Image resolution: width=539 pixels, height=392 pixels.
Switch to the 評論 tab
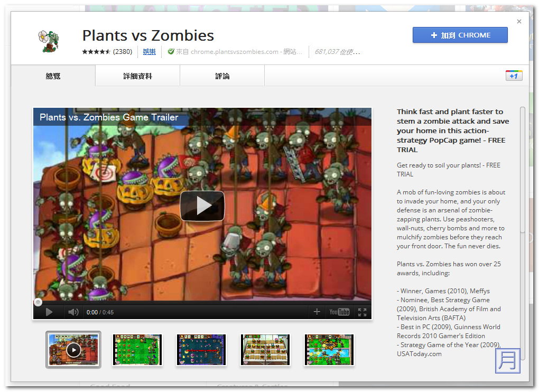click(222, 76)
